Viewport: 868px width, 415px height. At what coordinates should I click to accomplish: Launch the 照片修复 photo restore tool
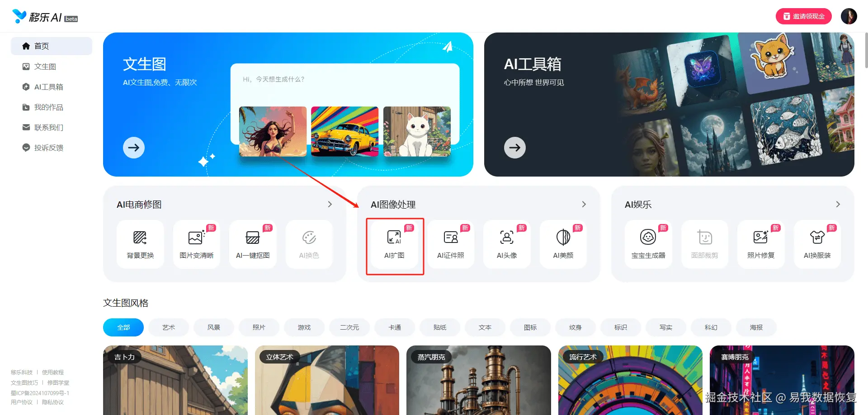(761, 244)
